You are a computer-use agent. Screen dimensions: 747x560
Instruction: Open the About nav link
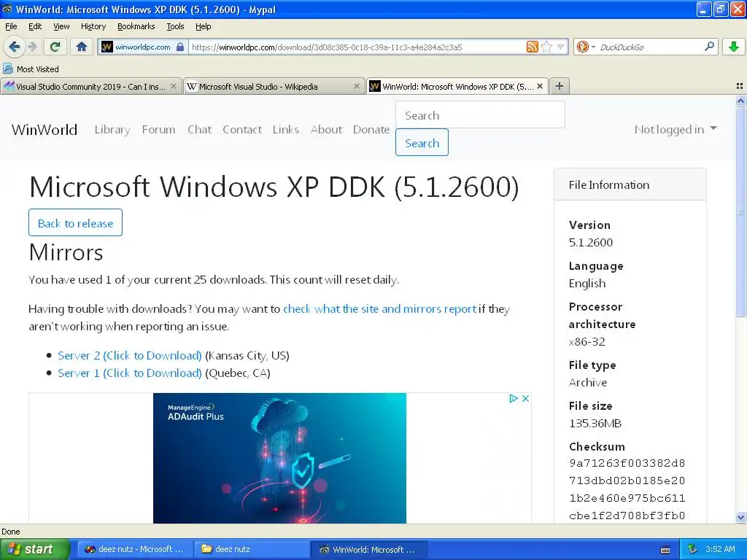[x=326, y=130]
